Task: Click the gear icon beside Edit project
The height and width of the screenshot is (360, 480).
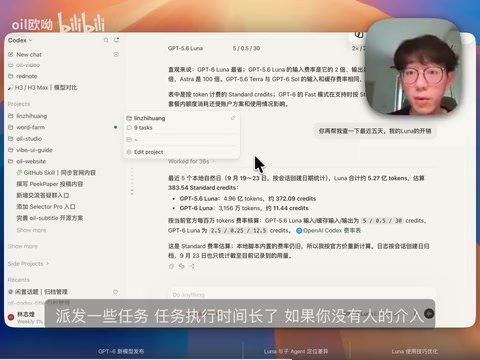Action: coord(129,152)
